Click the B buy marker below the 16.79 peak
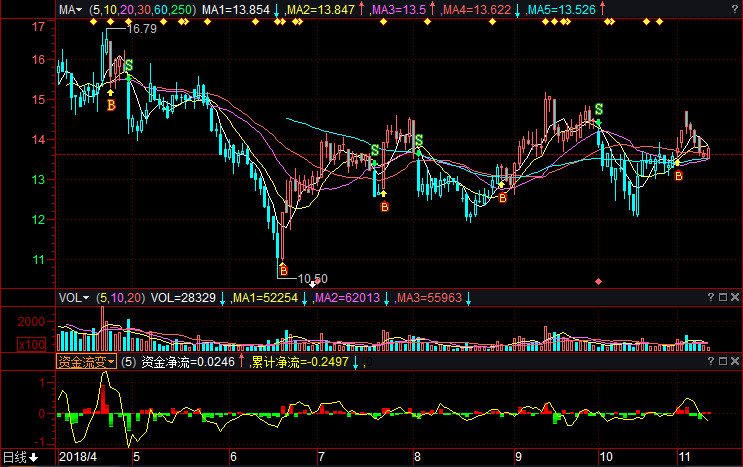The width and height of the screenshot is (743, 467). (111, 105)
